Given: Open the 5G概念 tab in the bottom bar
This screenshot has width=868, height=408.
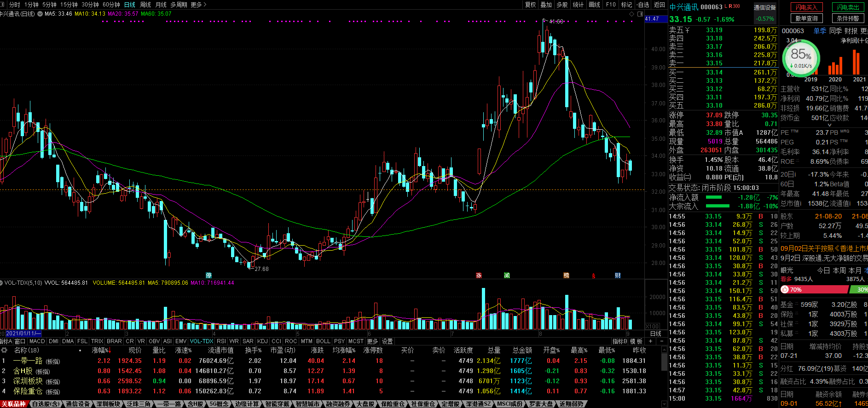Looking at the screenshot, I should tap(219, 404).
